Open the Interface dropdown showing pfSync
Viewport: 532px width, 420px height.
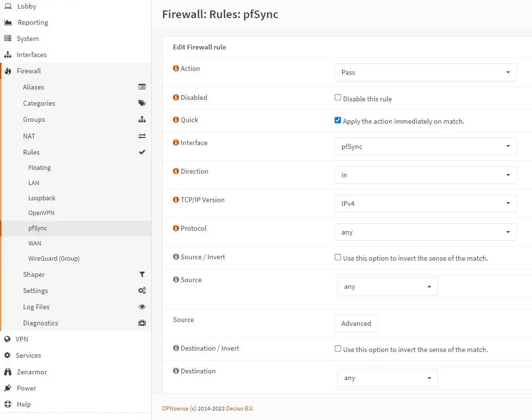click(x=426, y=147)
